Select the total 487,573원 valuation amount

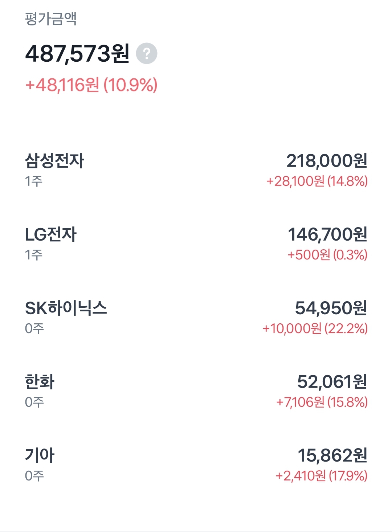pos(77,54)
